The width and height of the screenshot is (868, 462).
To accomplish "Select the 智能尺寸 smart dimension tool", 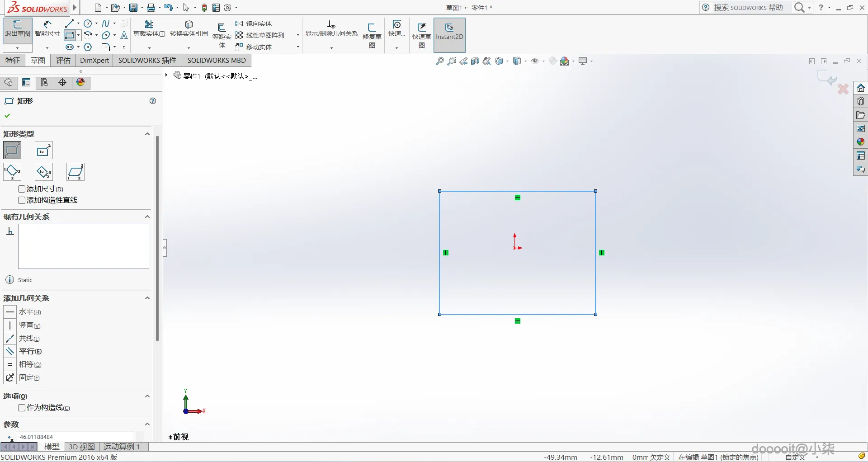I will pyautogui.click(x=47, y=29).
